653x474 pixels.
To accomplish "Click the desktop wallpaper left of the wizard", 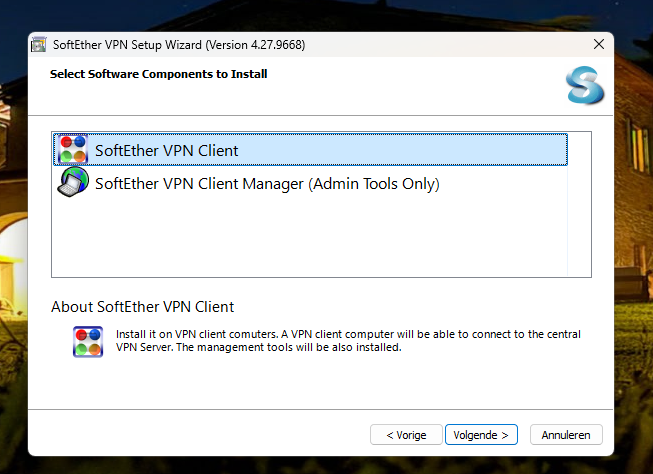I will (x=13, y=250).
